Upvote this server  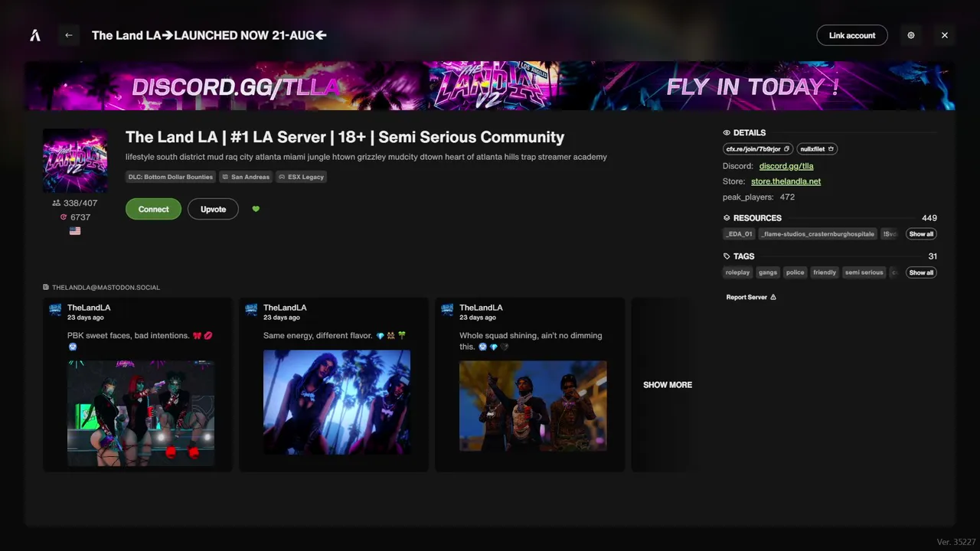point(213,209)
